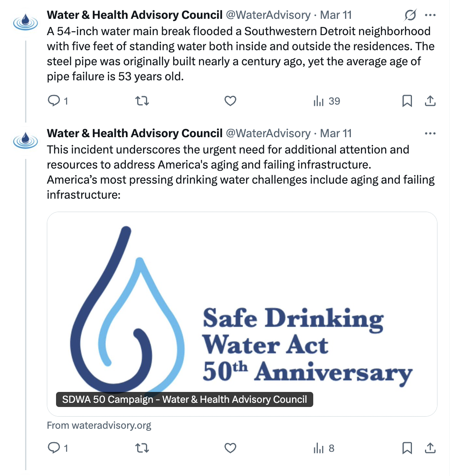This screenshot has height=476, width=450.
Task: Like the first tweet about Detroit flooding
Action: (x=230, y=101)
